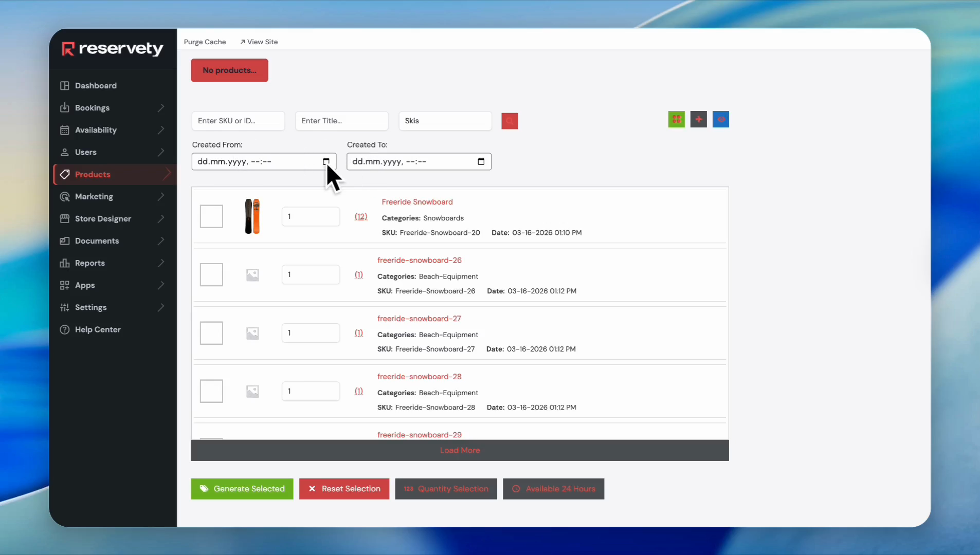Click the dark gray plus icon
980x555 pixels.
tap(698, 119)
